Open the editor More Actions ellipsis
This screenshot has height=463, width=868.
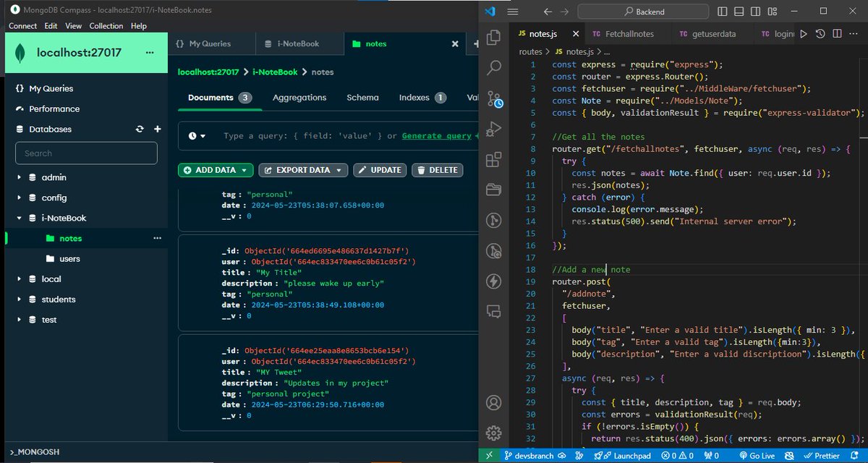coord(854,34)
